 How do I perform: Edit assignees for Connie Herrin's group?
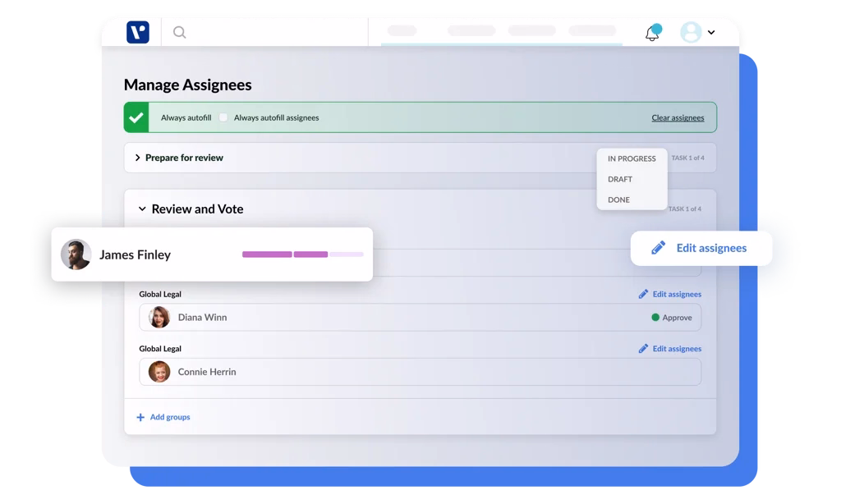tap(670, 349)
